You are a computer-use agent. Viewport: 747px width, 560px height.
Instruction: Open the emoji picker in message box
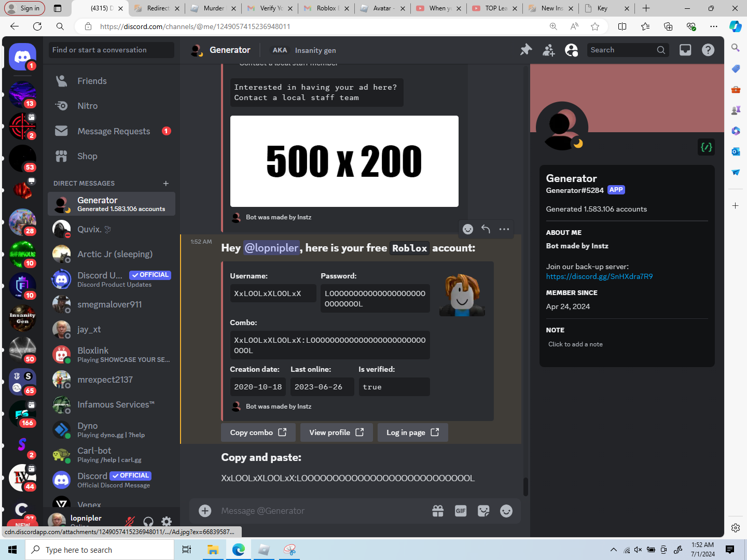click(x=506, y=511)
